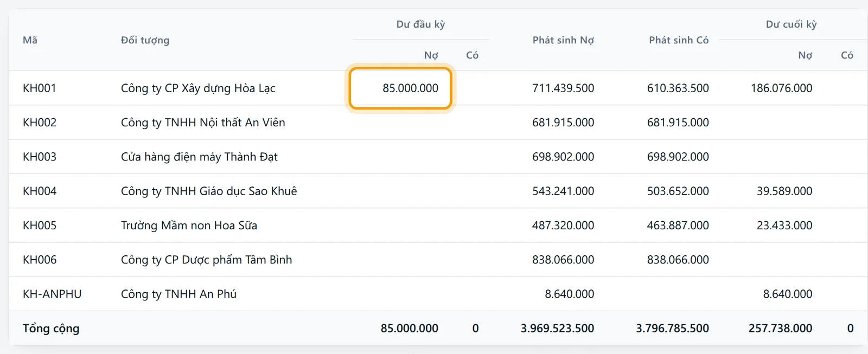Click KH002 Phát sinh Có 681.915.000
Viewport: 868px width, 354px height.
[678, 123]
